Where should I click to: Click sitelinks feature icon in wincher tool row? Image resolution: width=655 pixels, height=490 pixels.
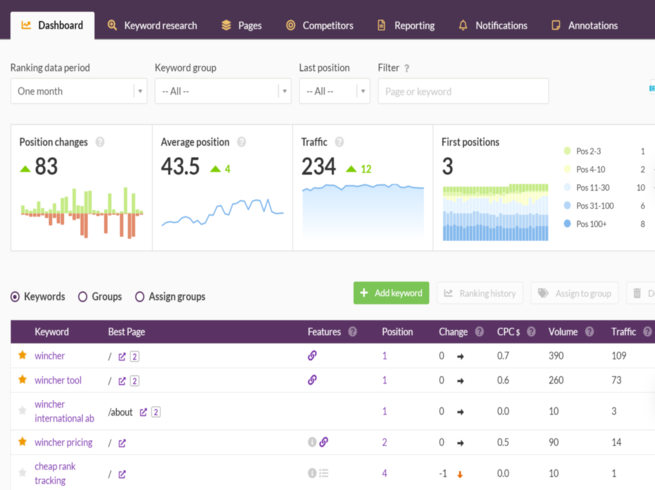coord(312,380)
